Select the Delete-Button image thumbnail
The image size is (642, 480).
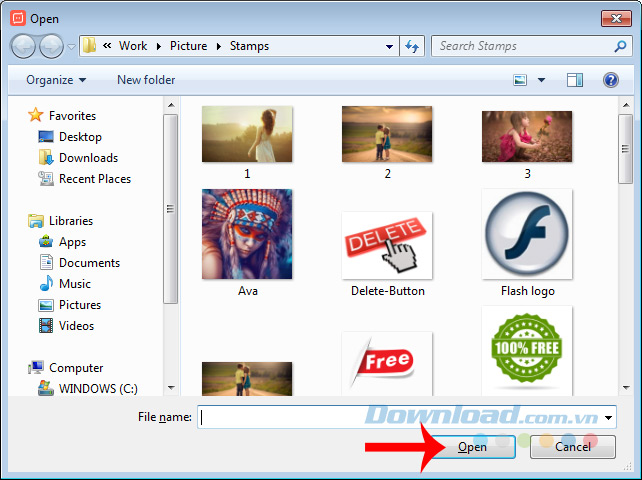pos(387,245)
